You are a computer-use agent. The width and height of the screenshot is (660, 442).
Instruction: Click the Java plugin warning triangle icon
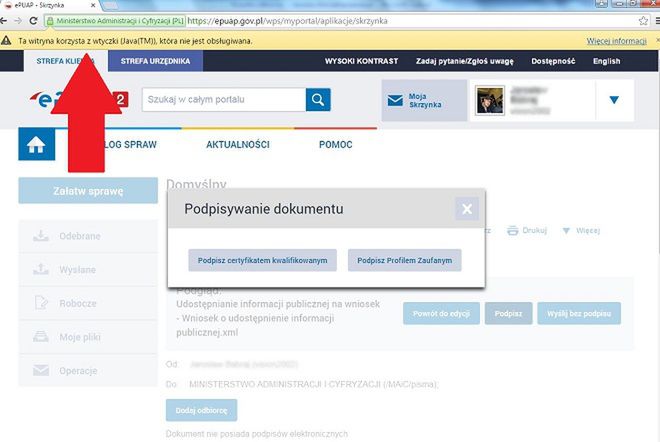click(x=6, y=40)
